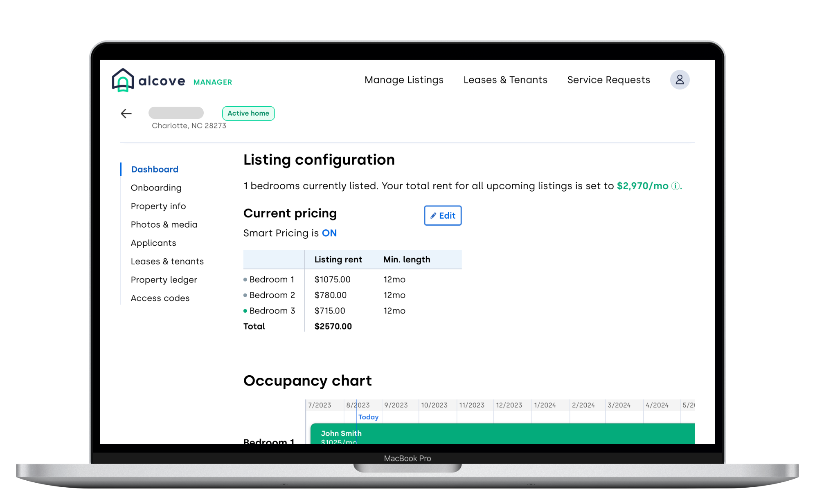Click the info icon next to $2,970/mo

[x=675, y=186]
